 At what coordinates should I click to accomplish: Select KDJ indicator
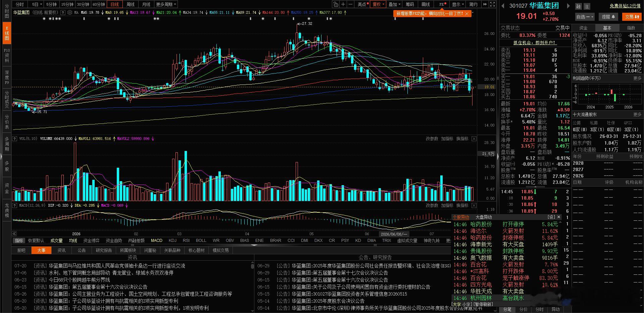(x=172, y=241)
